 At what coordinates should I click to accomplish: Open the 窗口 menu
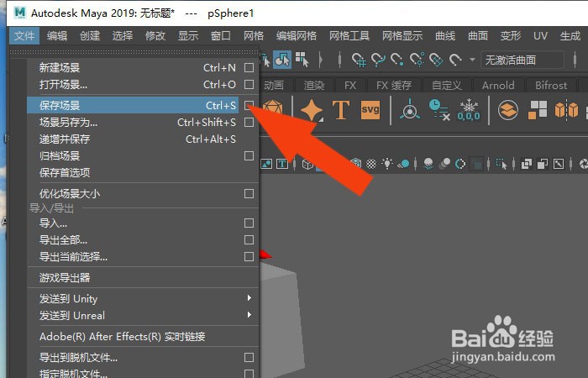click(221, 36)
